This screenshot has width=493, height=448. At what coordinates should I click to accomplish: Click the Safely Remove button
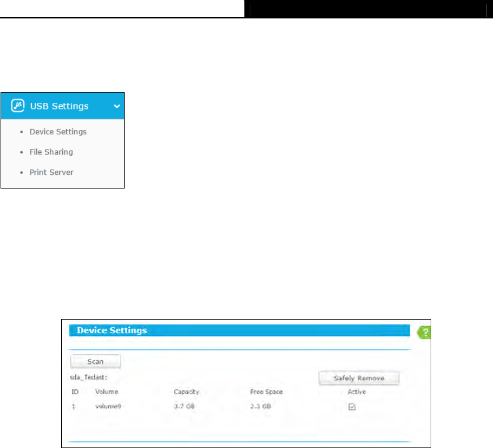click(x=359, y=378)
